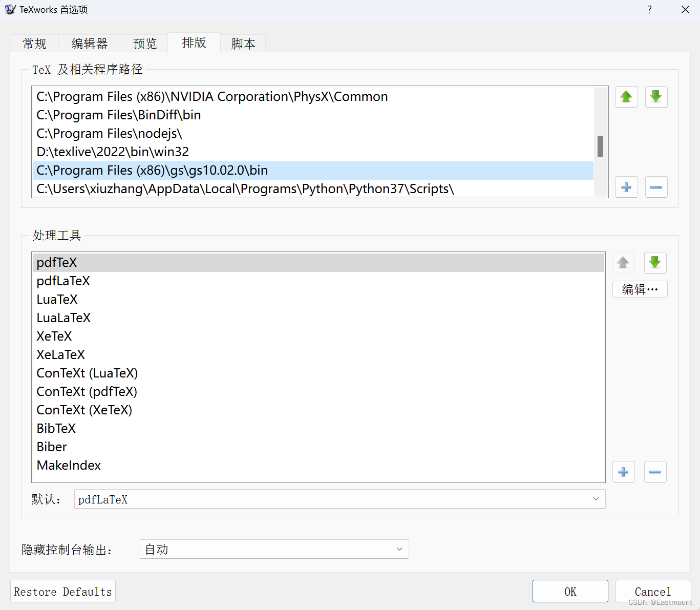Remove the selected processing tool
The image size is (700, 610).
[x=655, y=472]
